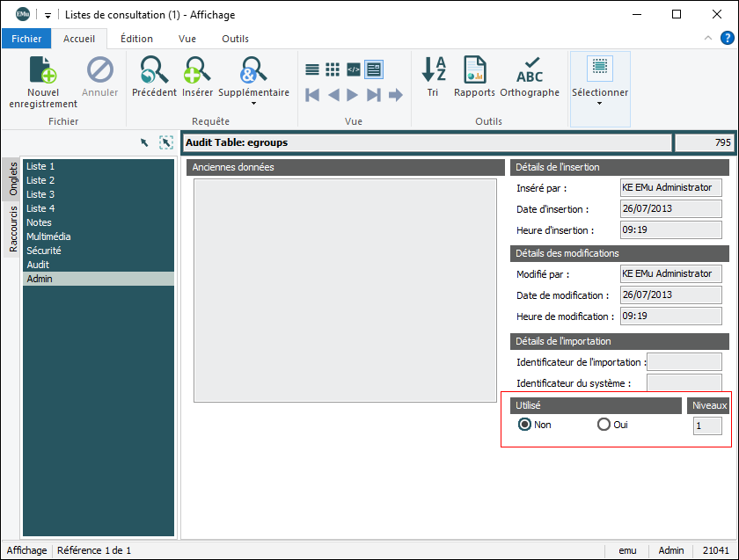
Task: Expand the Supplémentaire dropdown arrow
Action: 253,104
